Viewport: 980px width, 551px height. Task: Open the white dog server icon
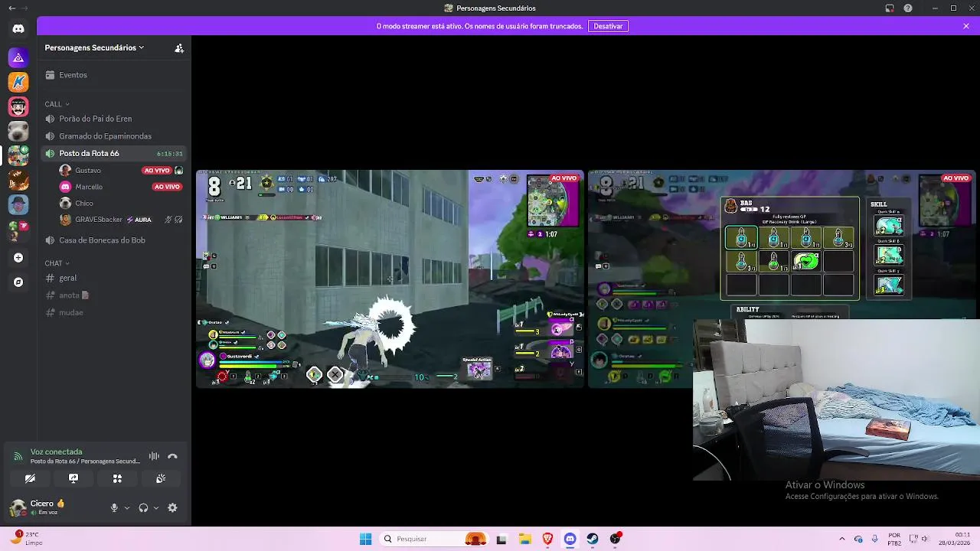point(18,131)
